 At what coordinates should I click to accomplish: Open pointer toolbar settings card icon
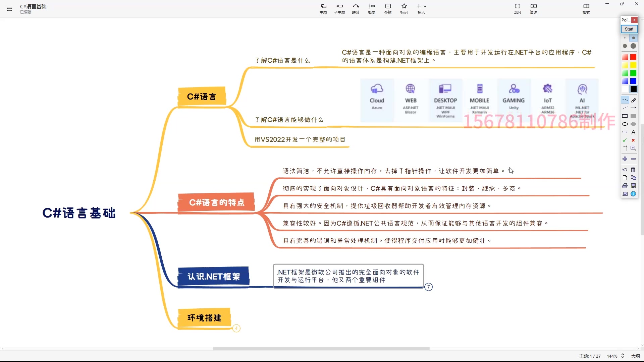(625, 194)
